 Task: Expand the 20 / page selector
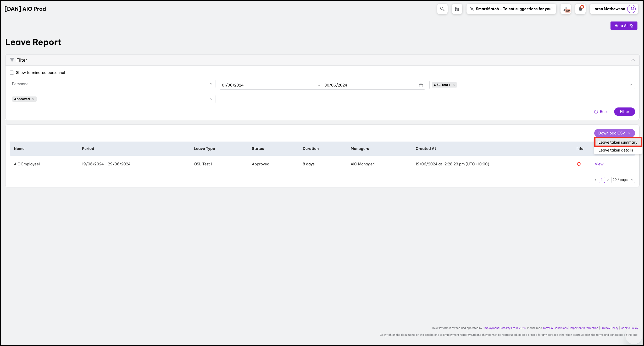(623, 180)
